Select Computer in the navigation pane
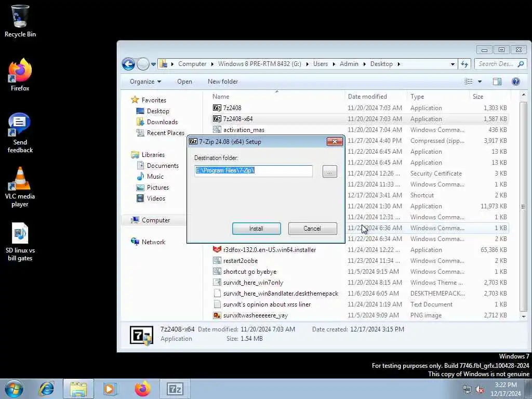Screen dimensions: 532x399 [151, 220]
